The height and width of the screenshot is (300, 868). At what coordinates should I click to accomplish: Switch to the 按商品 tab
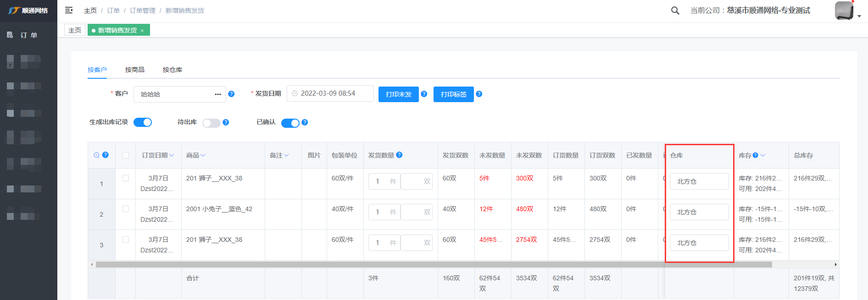pos(134,70)
